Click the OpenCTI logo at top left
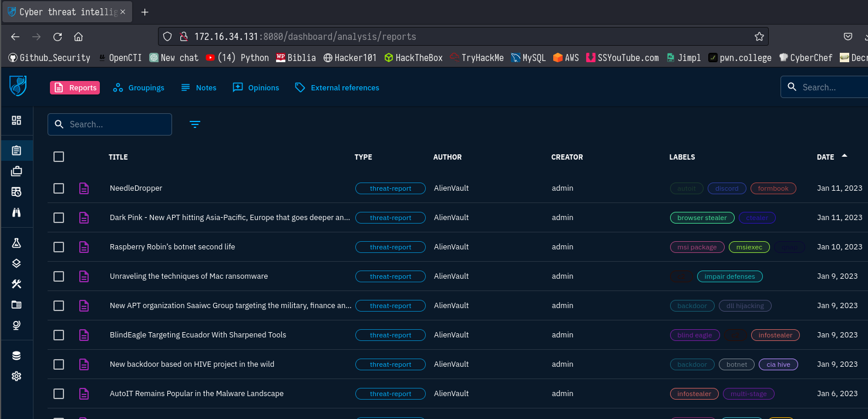This screenshot has width=868, height=419. (18, 86)
